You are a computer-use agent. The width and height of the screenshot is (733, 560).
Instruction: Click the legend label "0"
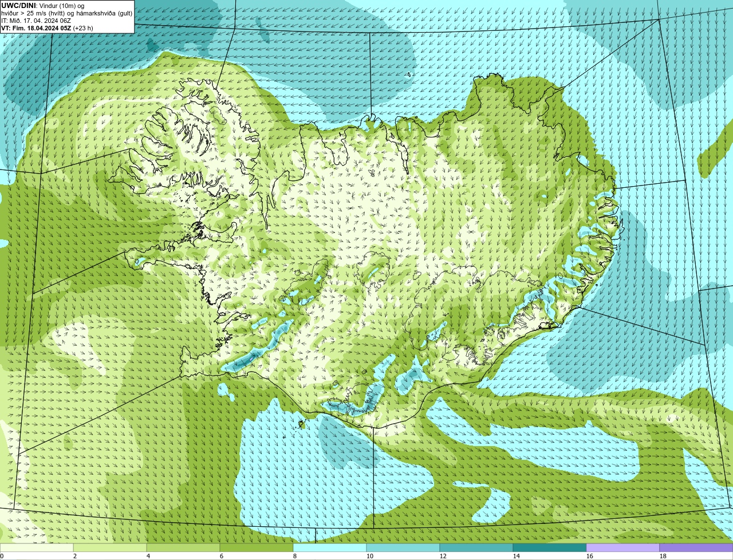coord(2,556)
